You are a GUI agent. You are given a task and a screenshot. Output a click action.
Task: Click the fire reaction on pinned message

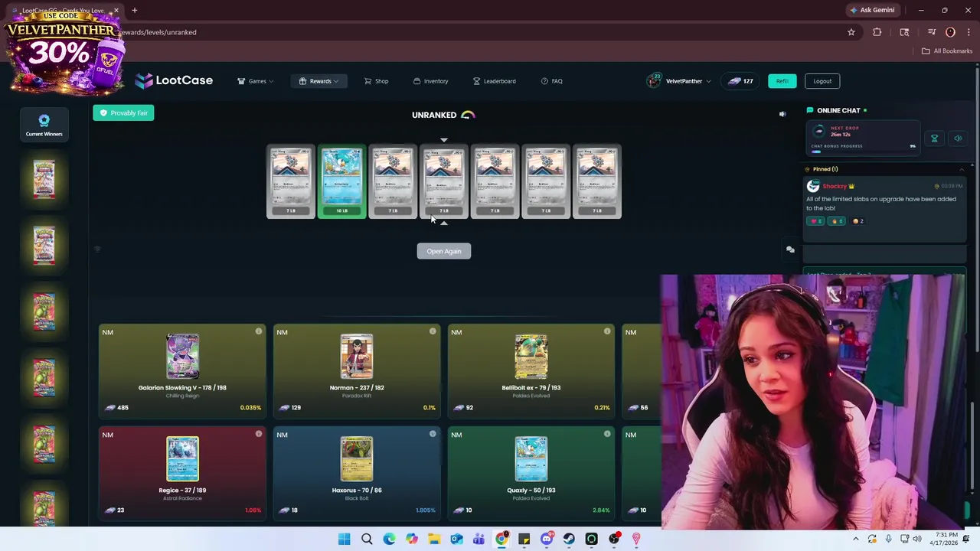[x=837, y=221]
